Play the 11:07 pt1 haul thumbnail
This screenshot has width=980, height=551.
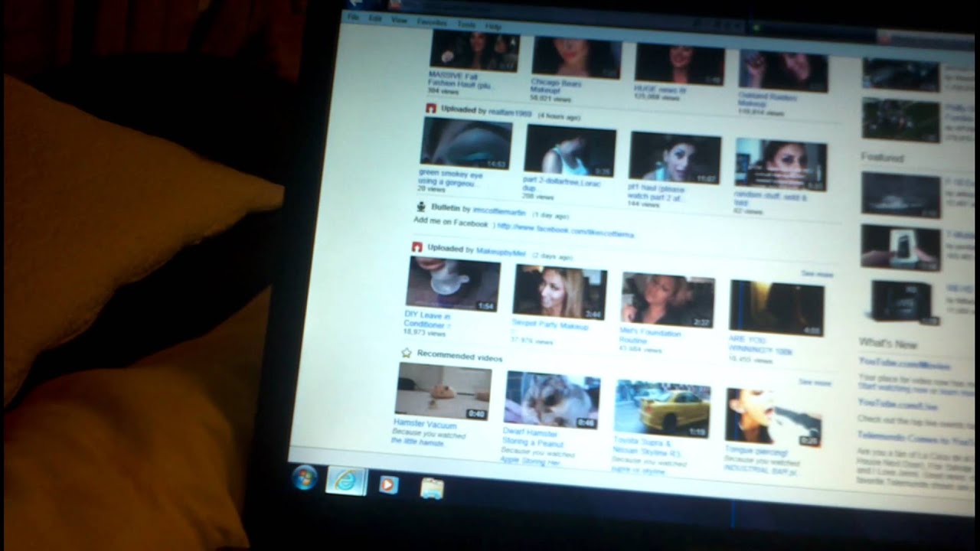[x=675, y=158]
